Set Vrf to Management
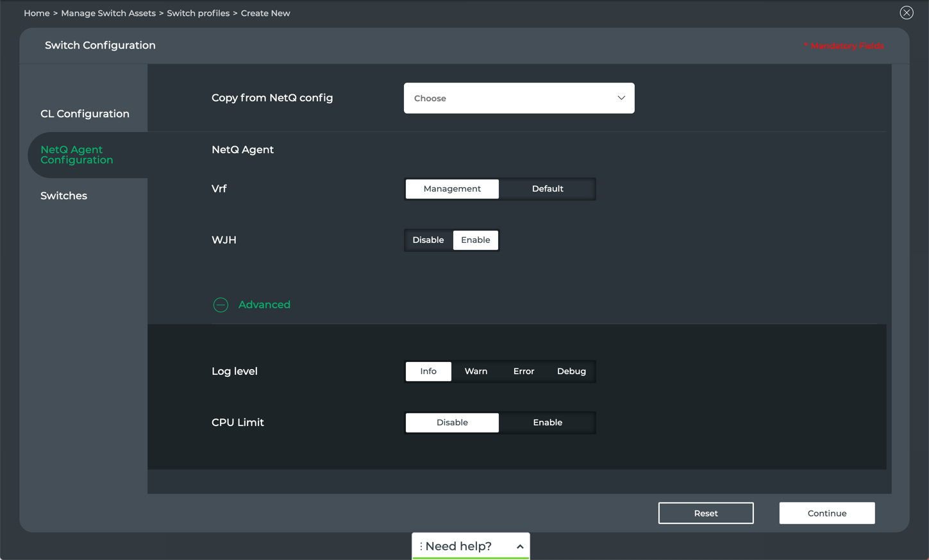This screenshot has width=929, height=560. point(452,189)
